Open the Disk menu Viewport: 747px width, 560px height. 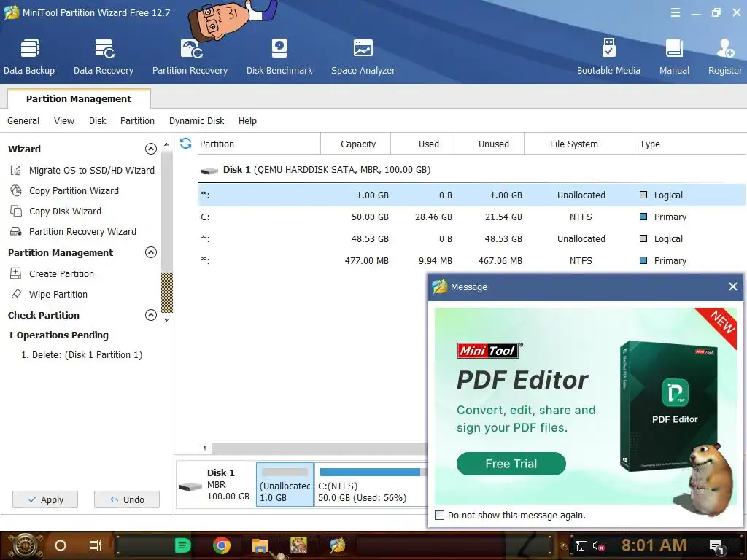[x=97, y=120]
